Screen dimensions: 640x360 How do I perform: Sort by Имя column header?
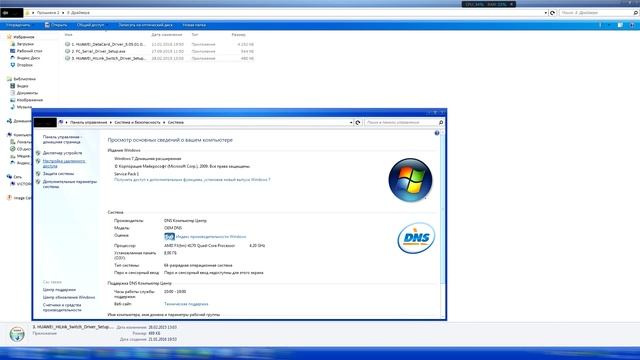(x=69, y=35)
